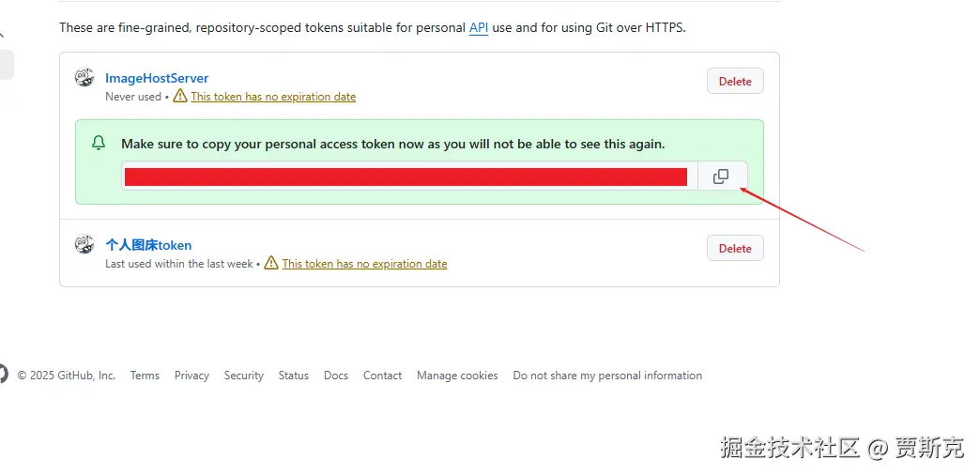The width and height of the screenshot is (980, 476).
Task: Click warning icon beside 个人图床token expiration notice
Action: coord(271,263)
